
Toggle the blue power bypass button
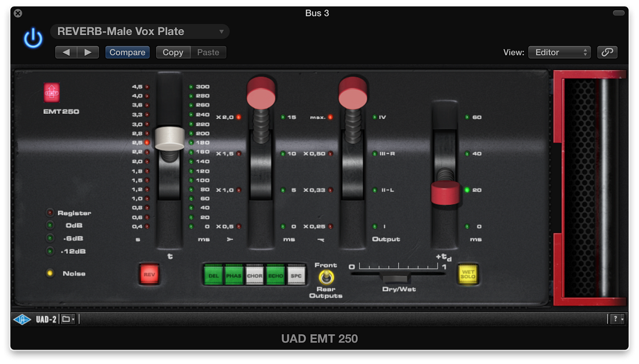(x=33, y=37)
